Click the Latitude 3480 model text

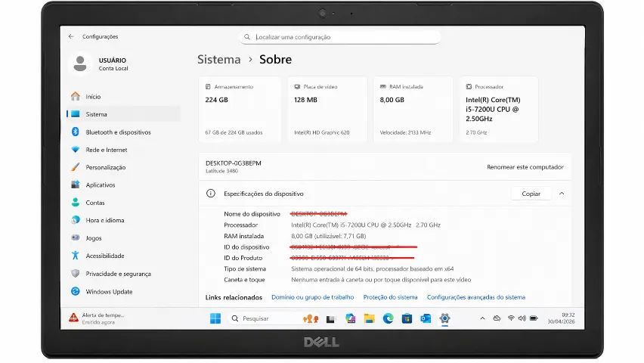click(221, 171)
